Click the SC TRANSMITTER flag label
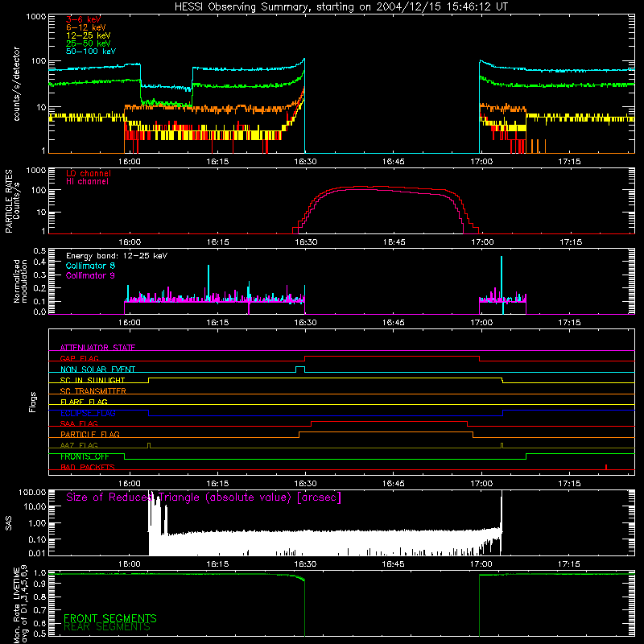 (93, 390)
